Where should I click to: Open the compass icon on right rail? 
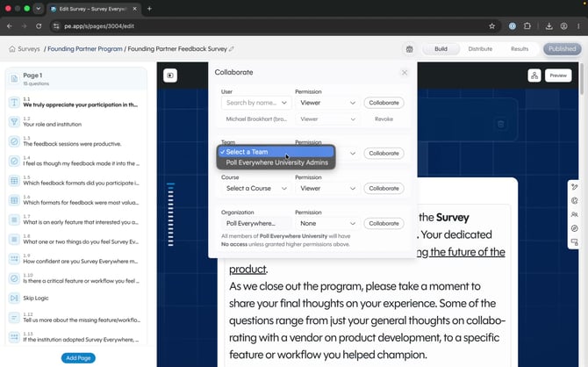click(575, 228)
